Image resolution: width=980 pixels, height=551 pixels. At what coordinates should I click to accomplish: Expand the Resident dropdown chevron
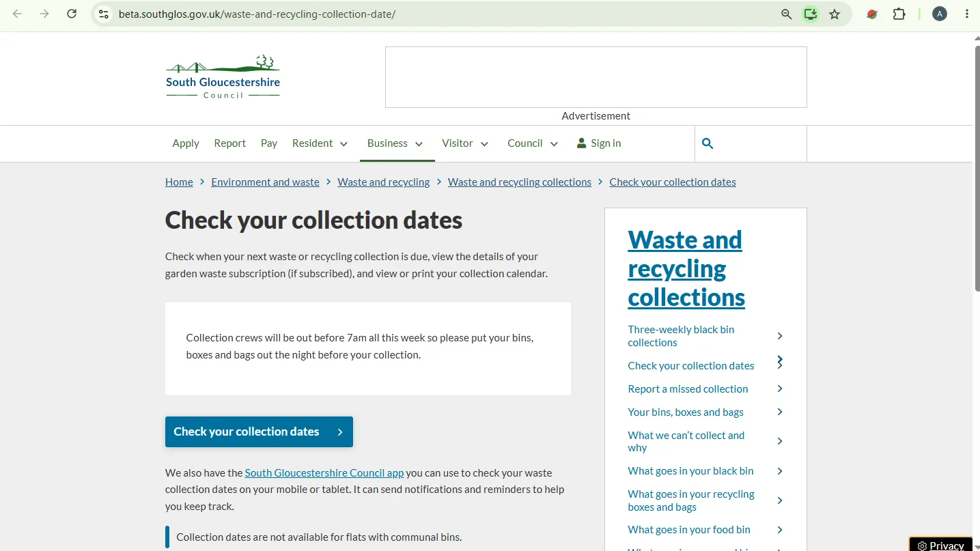(x=344, y=144)
